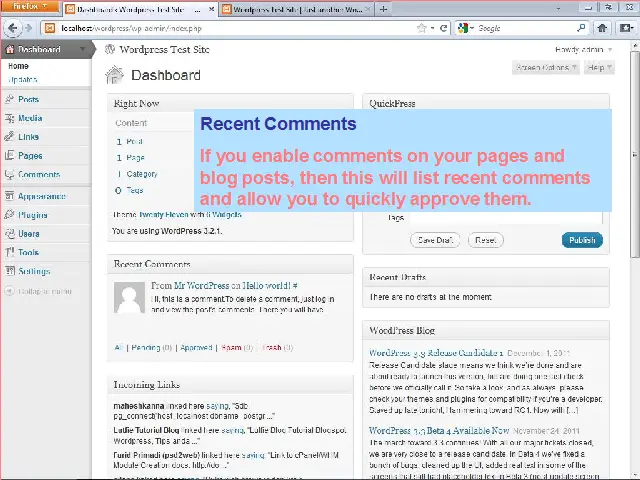This screenshot has height=480, width=640.
Task: Click the Firefox forward arrow button
Action: coord(28,28)
